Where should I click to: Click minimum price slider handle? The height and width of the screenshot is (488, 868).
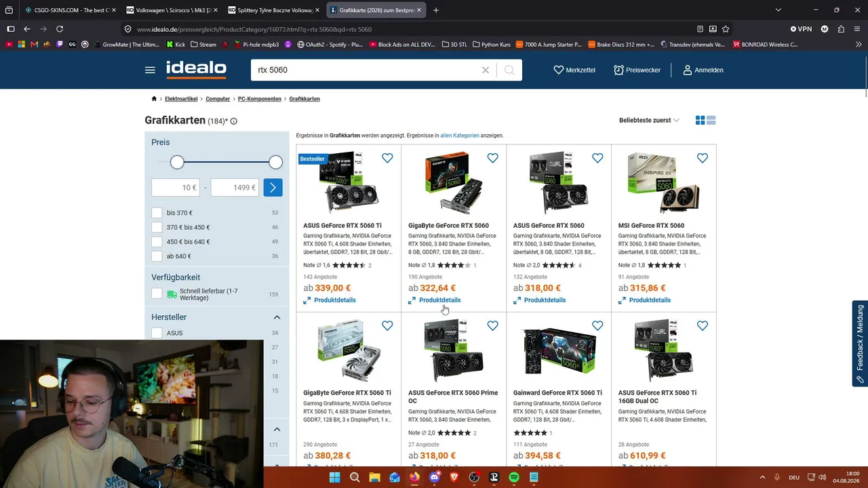tap(177, 162)
